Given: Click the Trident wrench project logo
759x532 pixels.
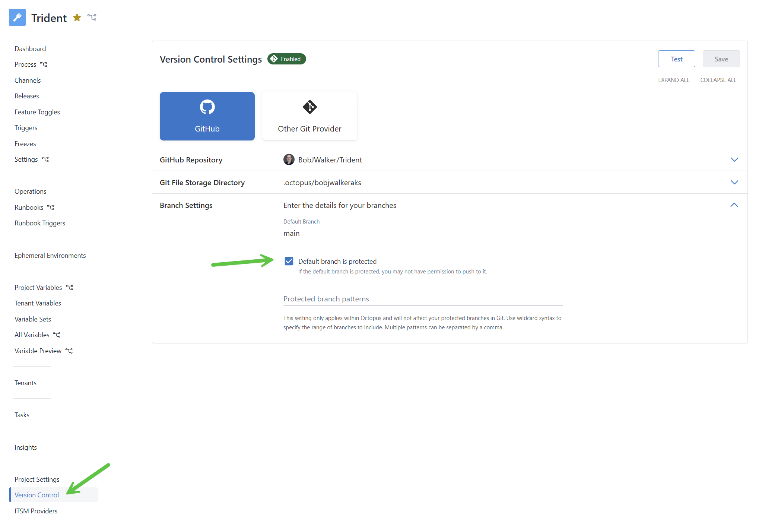Looking at the screenshot, I should click(17, 17).
